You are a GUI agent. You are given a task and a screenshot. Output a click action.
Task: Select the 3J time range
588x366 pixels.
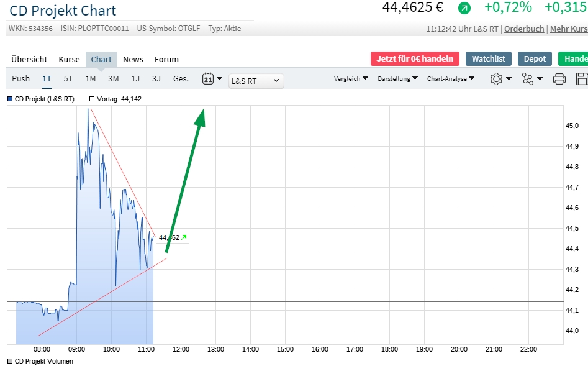point(156,78)
